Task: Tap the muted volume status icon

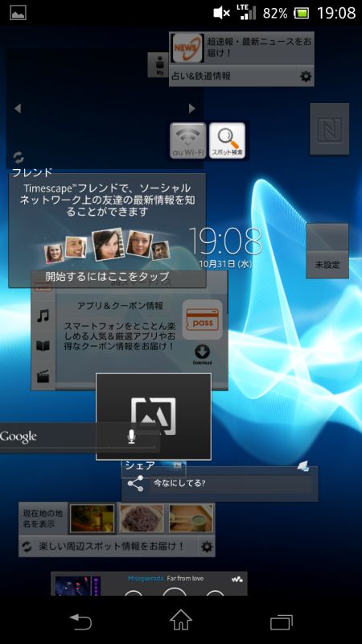Action: [222, 13]
